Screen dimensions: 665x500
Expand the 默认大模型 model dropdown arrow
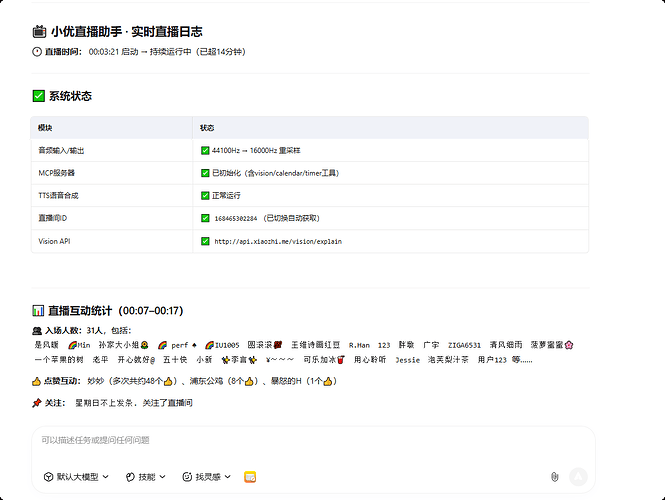(106, 477)
